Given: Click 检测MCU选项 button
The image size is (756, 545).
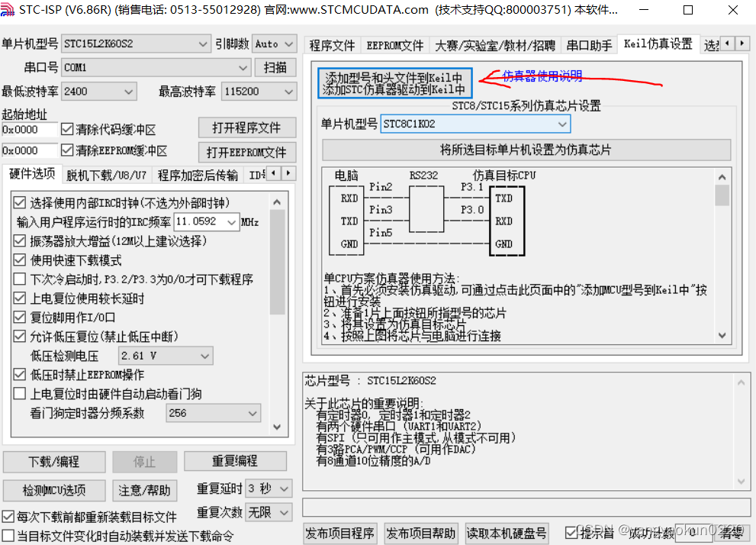Looking at the screenshot, I should tap(54, 491).
